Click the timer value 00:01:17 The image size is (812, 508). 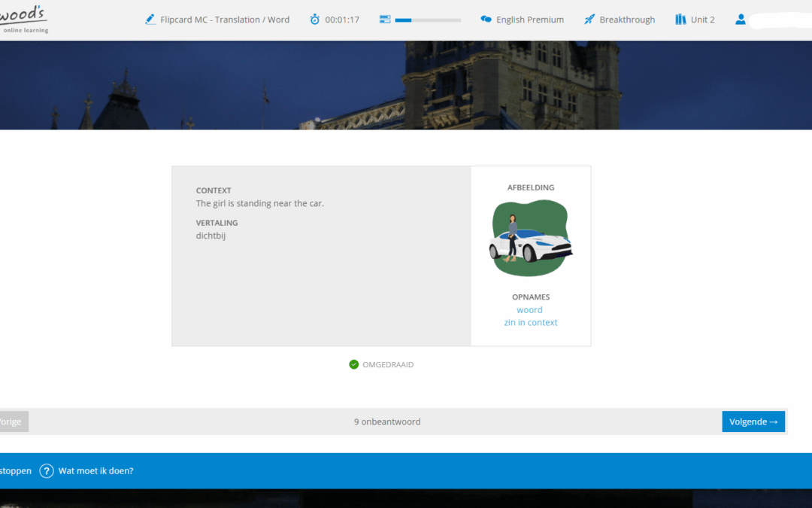pos(342,20)
